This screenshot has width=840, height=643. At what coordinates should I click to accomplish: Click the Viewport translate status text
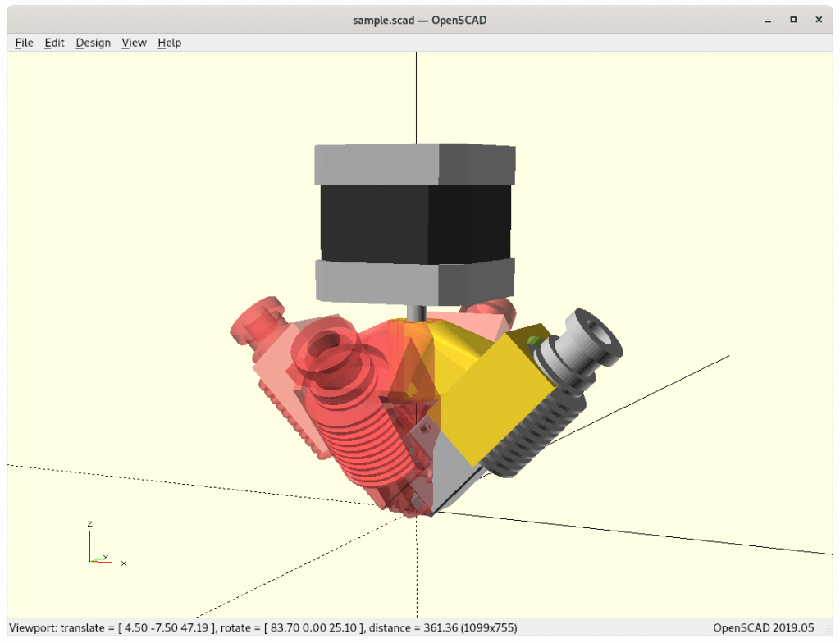[263, 627]
